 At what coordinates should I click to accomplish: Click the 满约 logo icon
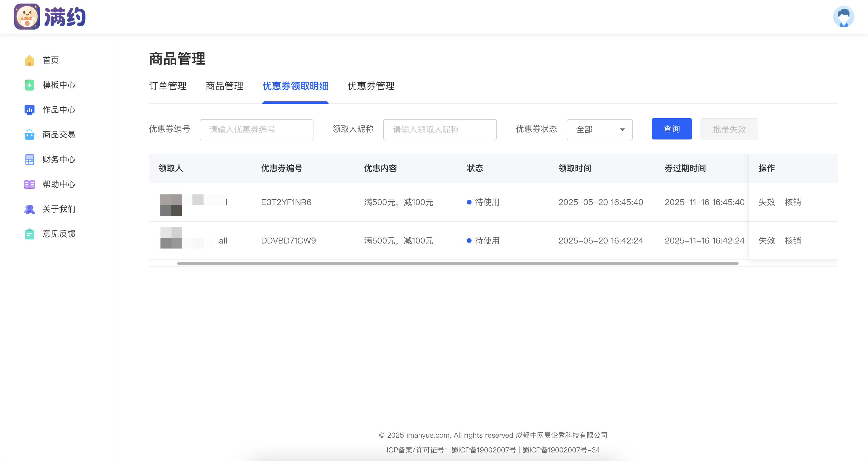click(x=27, y=17)
